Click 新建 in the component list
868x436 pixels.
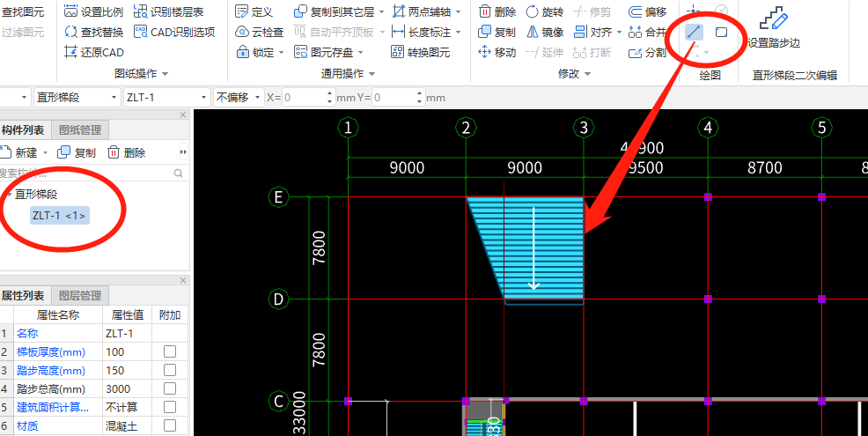[x=18, y=152]
